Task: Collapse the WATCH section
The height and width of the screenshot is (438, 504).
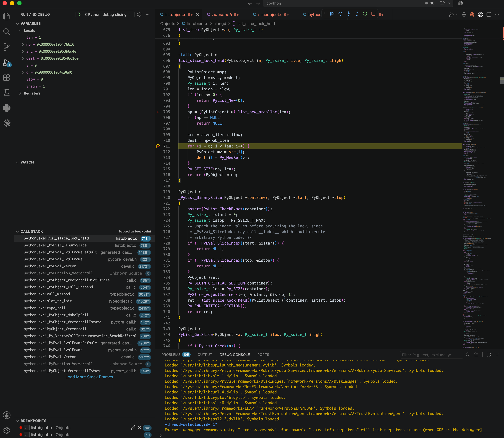Action: pyautogui.click(x=17, y=162)
